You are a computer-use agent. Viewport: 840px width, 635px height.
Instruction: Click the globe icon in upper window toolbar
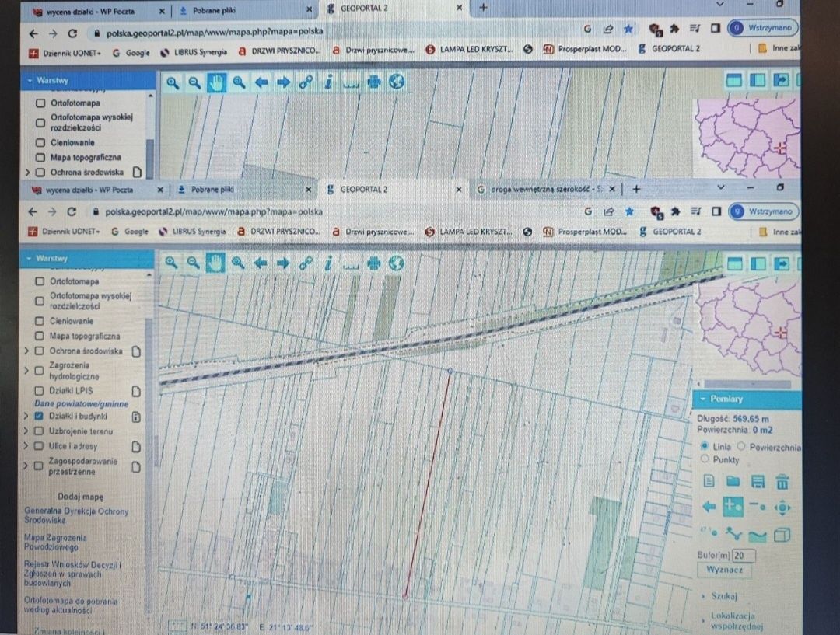tap(397, 82)
